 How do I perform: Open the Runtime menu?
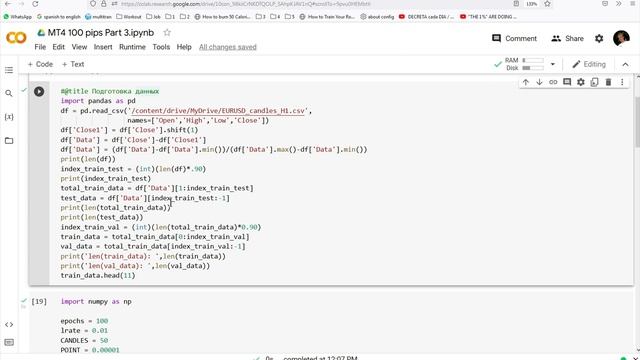pyautogui.click(x=132, y=47)
